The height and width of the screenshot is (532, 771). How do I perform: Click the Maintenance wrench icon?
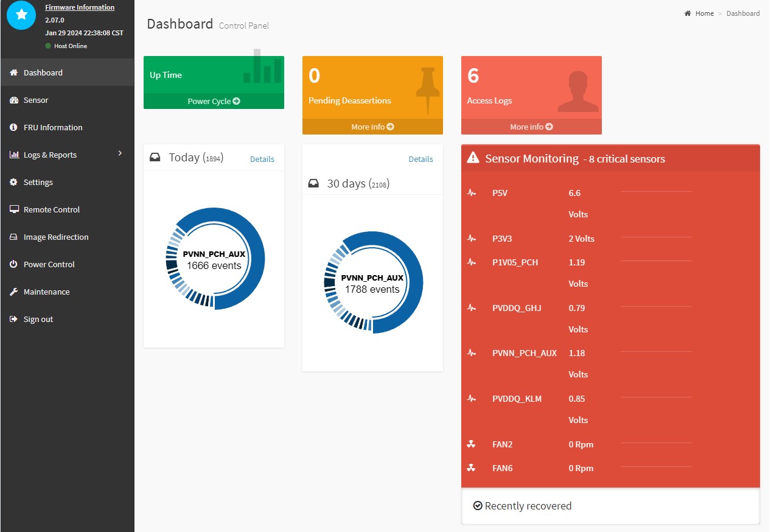pyautogui.click(x=13, y=292)
